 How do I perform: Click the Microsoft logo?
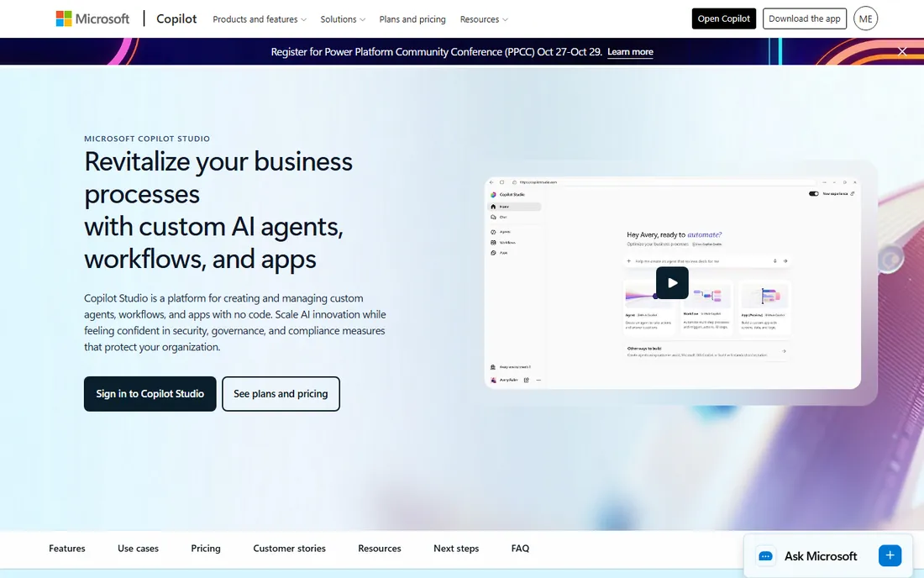pos(92,18)
